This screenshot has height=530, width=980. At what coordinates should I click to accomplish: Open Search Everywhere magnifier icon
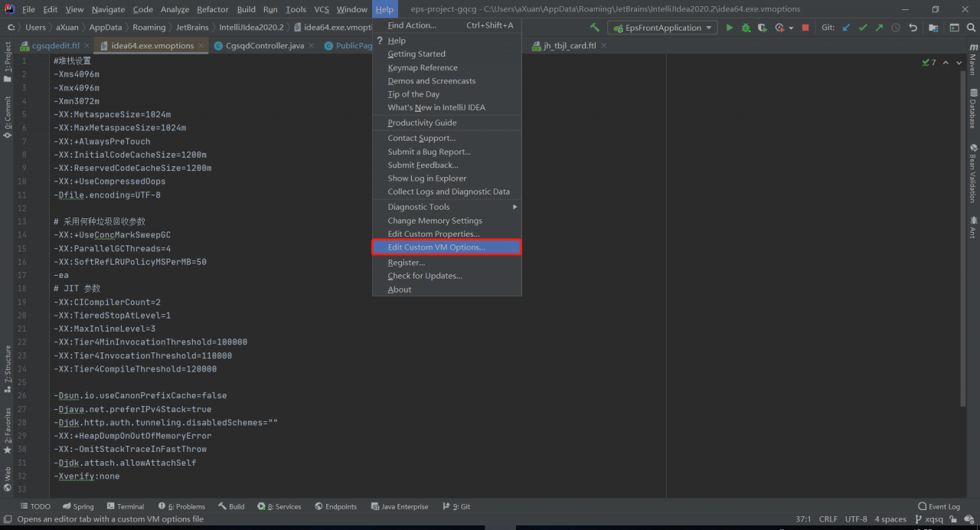point(971,28)
